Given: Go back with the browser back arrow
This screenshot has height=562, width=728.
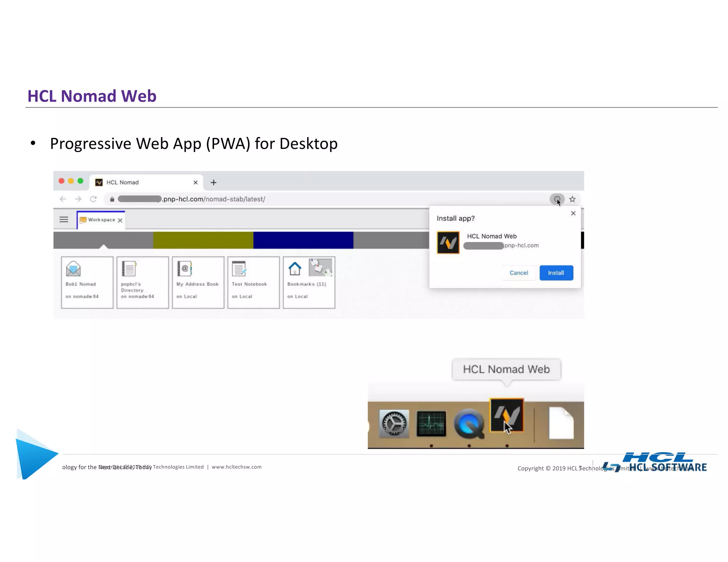Looking at the screenshot, I should (63, 199).
